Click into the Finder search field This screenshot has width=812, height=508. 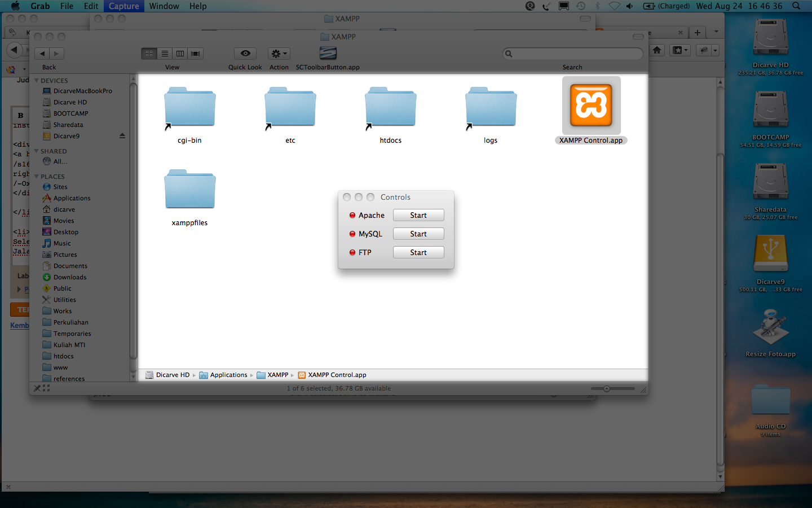coord(572,54)
